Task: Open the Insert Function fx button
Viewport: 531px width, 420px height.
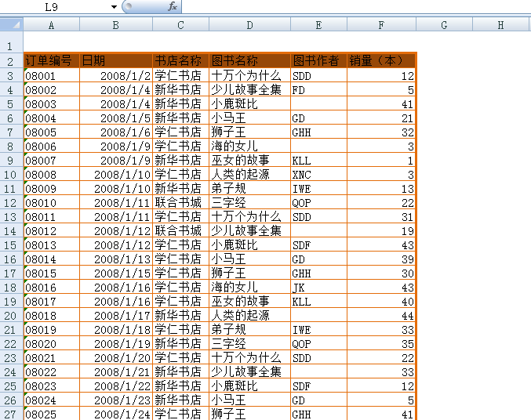Action: point(173,6)
